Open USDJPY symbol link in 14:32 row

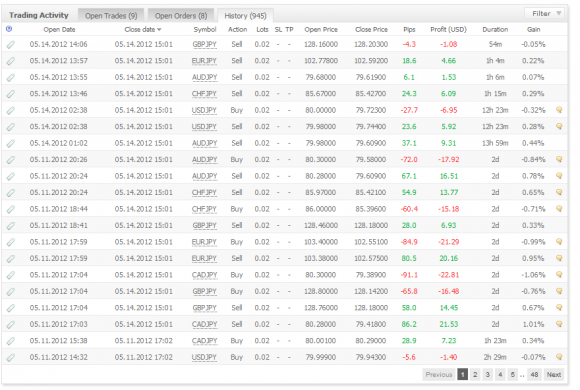pyautogui.click(x=204, y=357)
